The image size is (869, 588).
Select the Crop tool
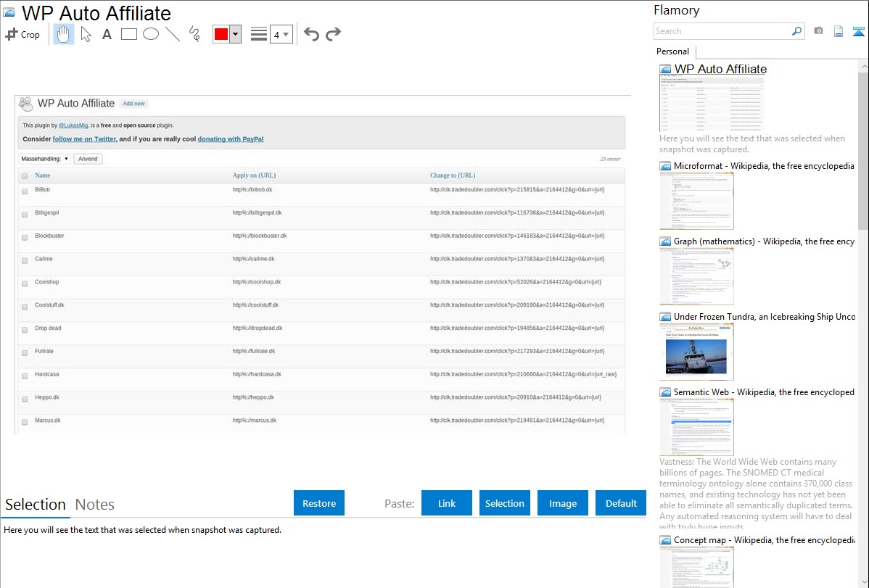tap(22, 34)
